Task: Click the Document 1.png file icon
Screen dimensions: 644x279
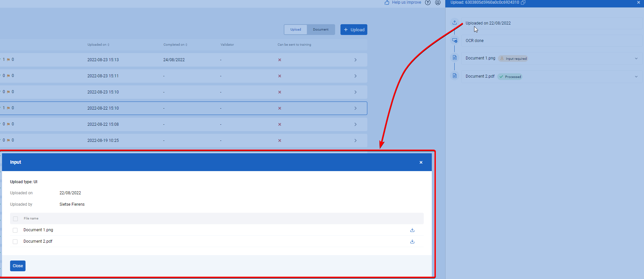Action: click(455, 58)
